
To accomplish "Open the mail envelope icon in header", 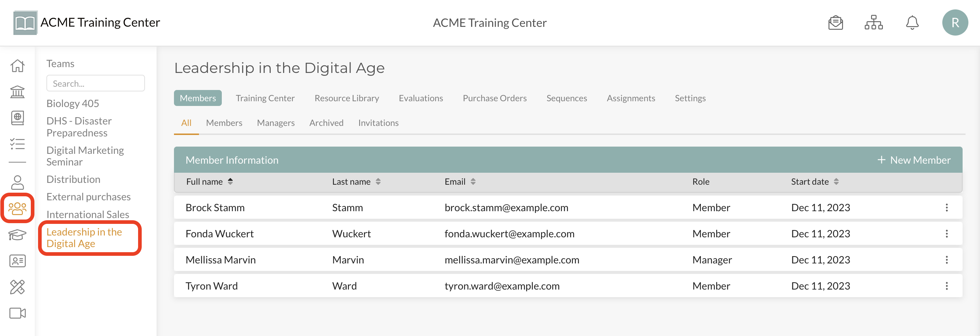I will pos(835,23).
